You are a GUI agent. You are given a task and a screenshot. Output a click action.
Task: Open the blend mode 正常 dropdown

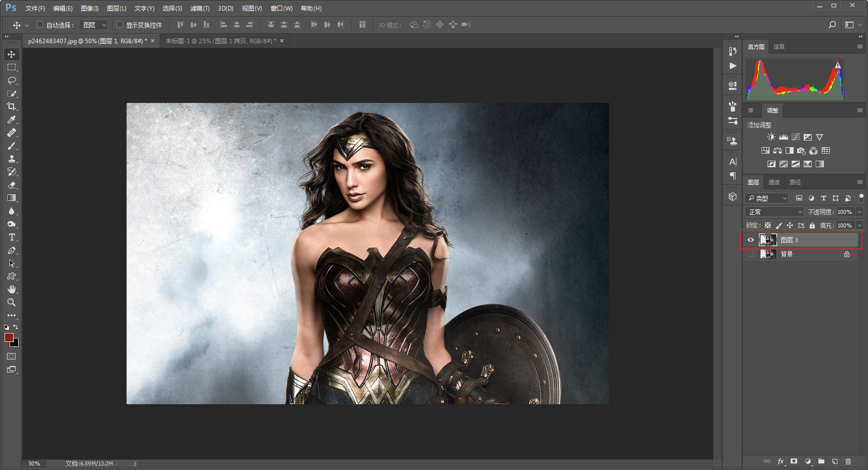point(774,212)
